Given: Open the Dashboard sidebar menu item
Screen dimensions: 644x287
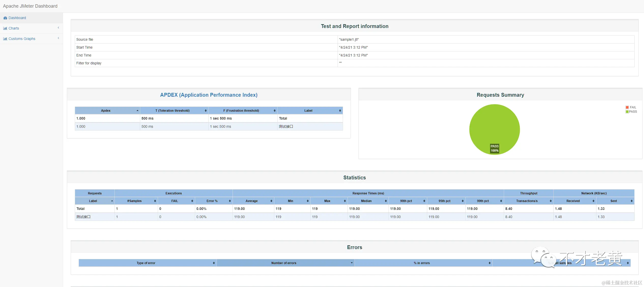Looking at the screenshot, I should click(x=17, y=18).
